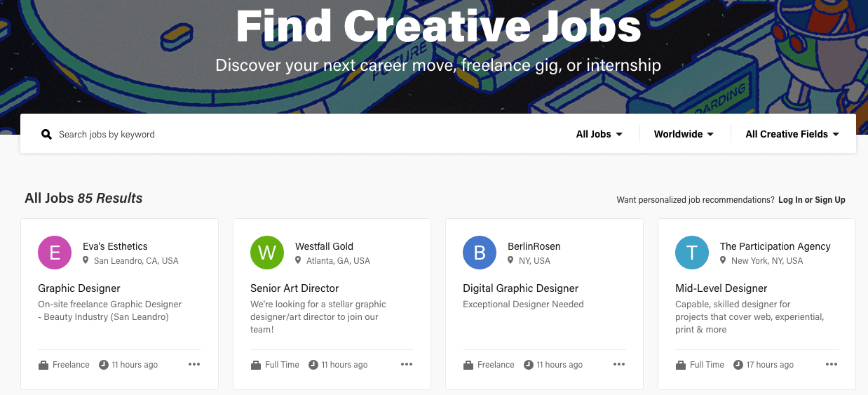Screen dimensions: 868x395
Task: Open the Digital Graphic Designer job listing
Action: pyautogui.click(x=520, y=288)
